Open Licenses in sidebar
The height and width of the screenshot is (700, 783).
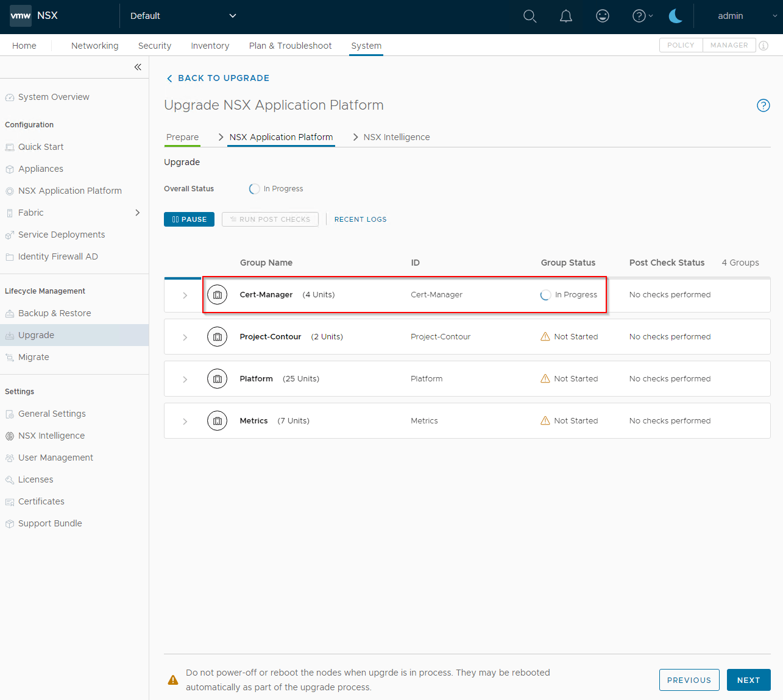[36, 479]
